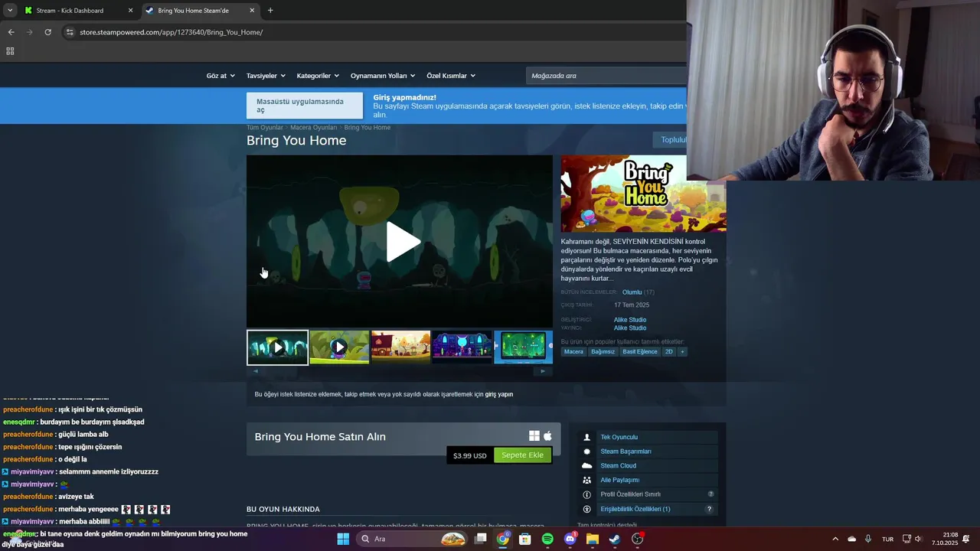980x551 pixels.
Task: Click the taskbar Ara search box
Action: point(412,539)
